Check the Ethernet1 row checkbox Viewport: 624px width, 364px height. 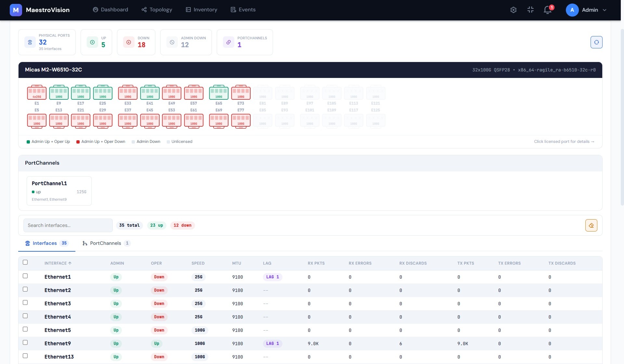pyautogui.click(x=25, y=276)
